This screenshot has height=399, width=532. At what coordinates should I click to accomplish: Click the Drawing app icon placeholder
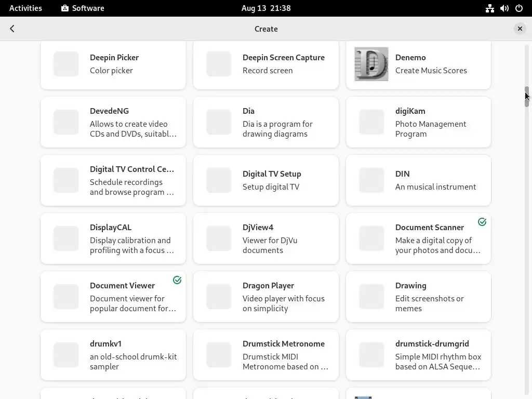coord(371,297)
